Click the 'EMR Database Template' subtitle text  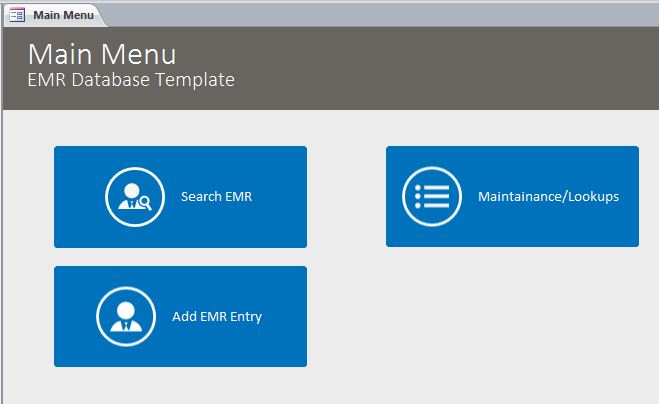tap(131, 79)
